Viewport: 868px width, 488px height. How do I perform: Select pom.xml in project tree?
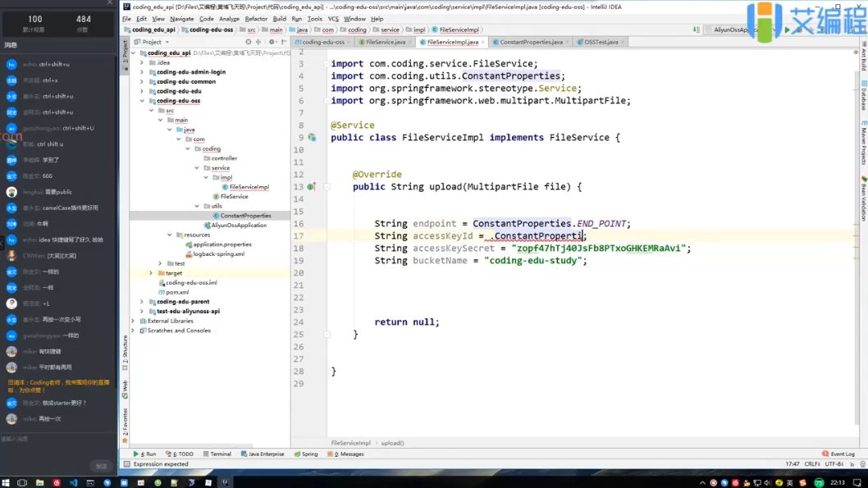click(177, 292)
